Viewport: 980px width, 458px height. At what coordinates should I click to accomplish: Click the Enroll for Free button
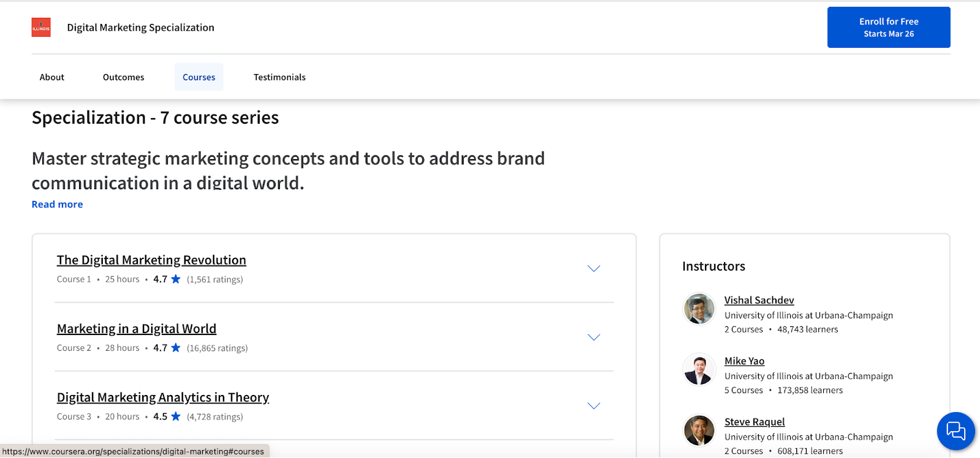(x=888, y=28)
